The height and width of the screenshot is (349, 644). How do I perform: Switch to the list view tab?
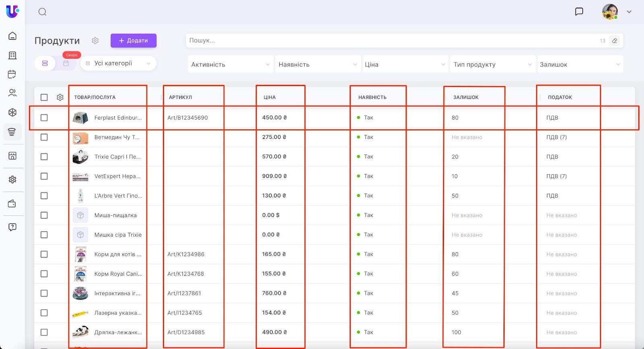point(45,63)
